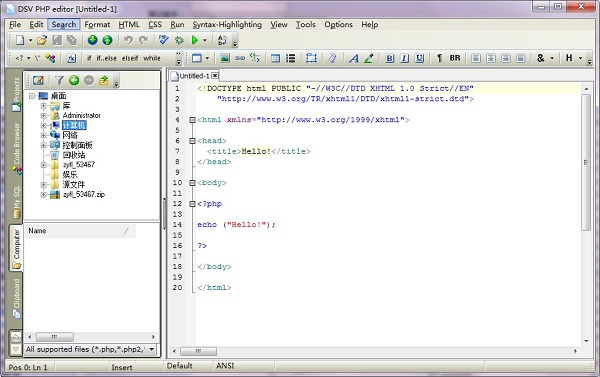
Task: Apply italic formatting with the I icon
Action: [x=404, y=58]
